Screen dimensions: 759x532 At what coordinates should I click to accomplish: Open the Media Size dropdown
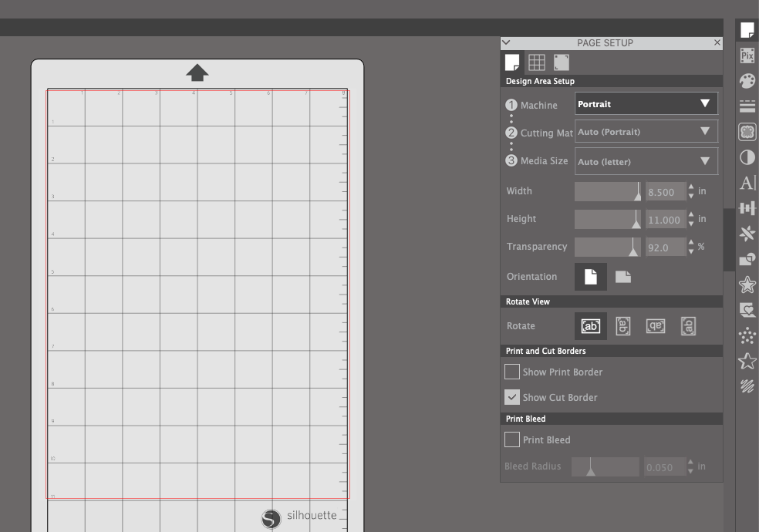646,161
